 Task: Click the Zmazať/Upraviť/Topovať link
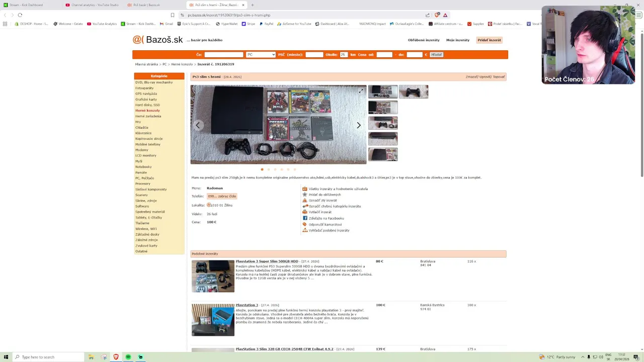point(485,77)
